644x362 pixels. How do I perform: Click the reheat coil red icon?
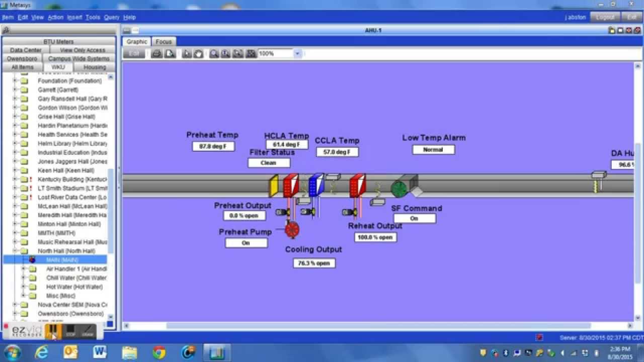pos(357,186)
